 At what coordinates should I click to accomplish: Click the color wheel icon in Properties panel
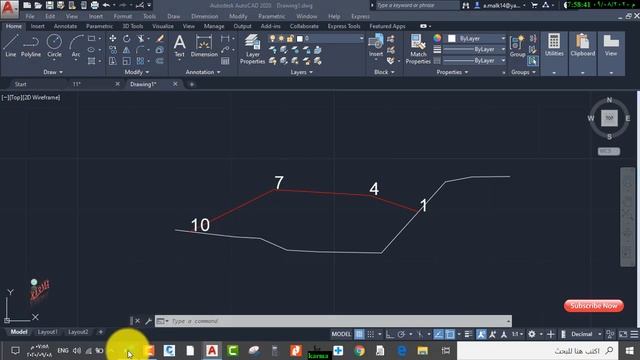(x=437, y=38)
